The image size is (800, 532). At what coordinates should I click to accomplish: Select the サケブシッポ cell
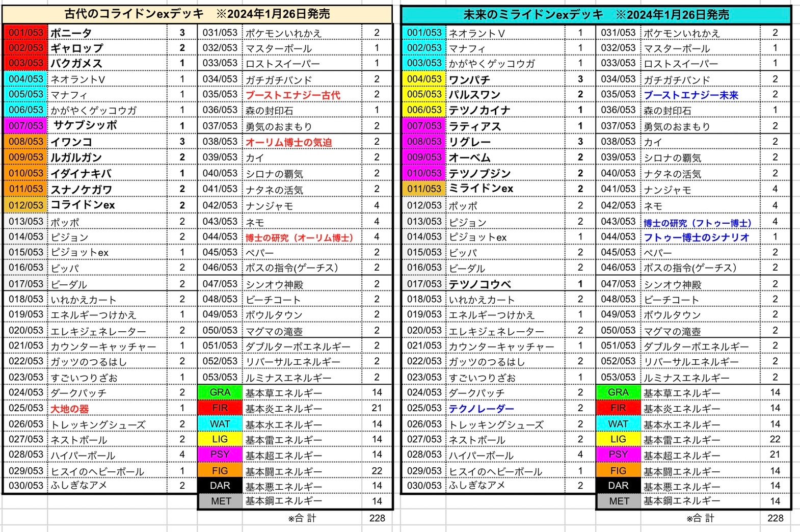point(108,125)
